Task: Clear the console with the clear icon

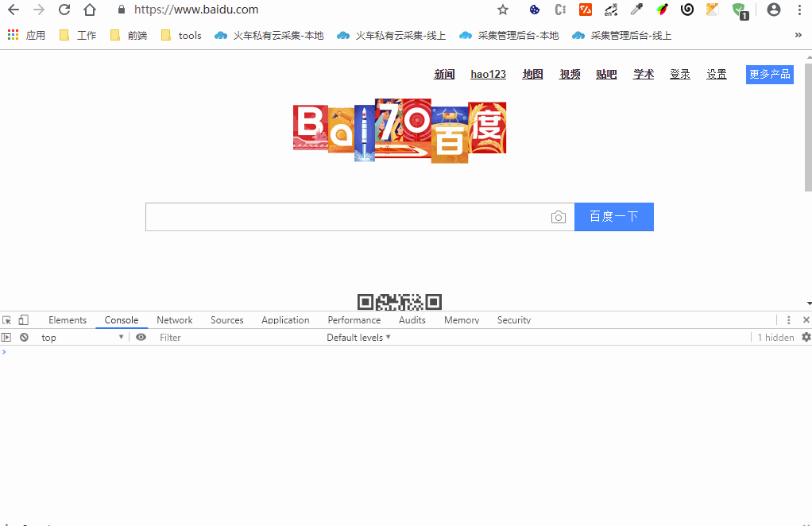Action: click(24, 337)
